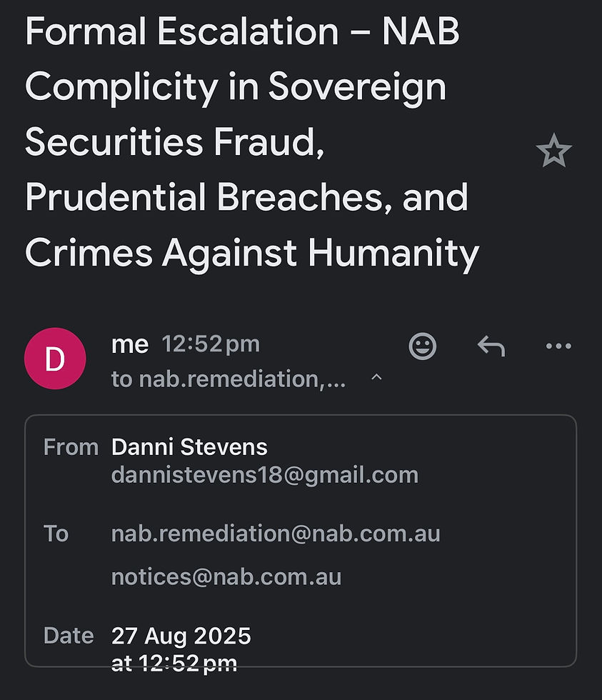The width and height of the screenshot is (602, 700).
Task: Tap the "From" field label
Action: point(71,447)
